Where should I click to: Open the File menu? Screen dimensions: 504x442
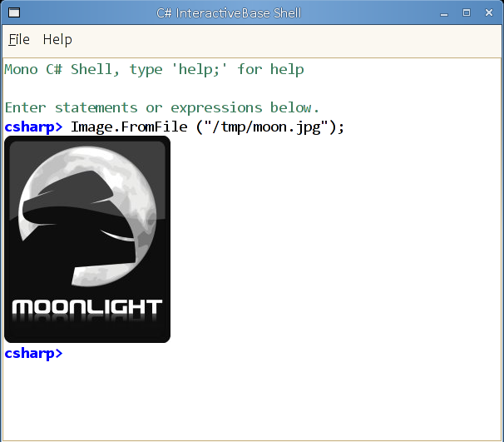point(19,40)
